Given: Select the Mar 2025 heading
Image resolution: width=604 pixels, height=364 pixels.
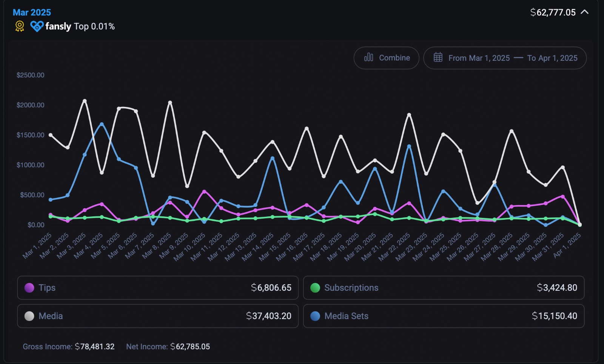Looking at the screenshot, I should [x=32, y=12].
